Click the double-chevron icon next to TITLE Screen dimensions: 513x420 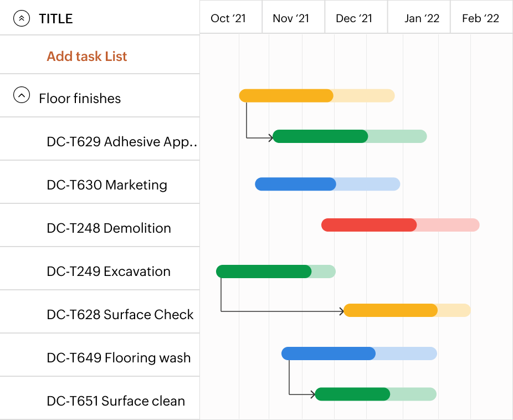point(21,18)
